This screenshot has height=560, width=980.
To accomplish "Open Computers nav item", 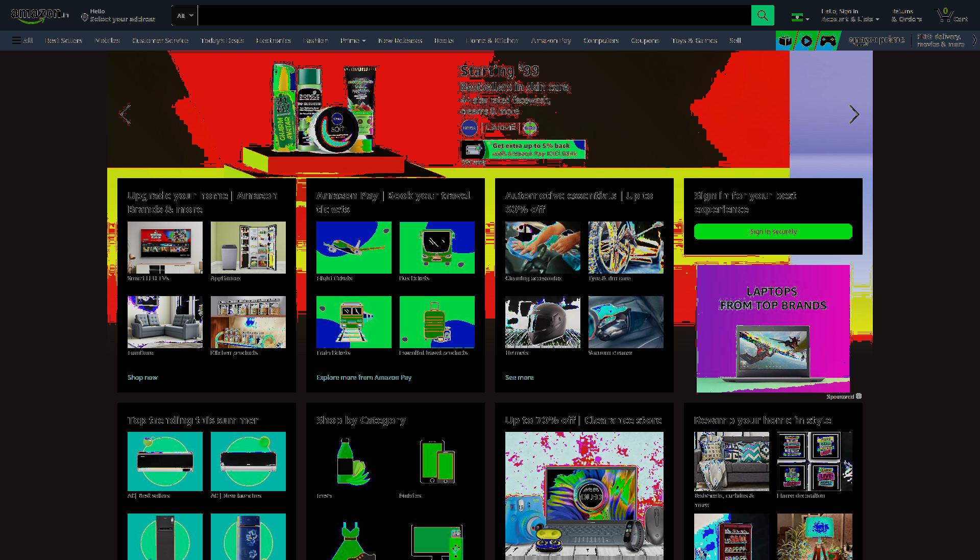I will (601, 40).
